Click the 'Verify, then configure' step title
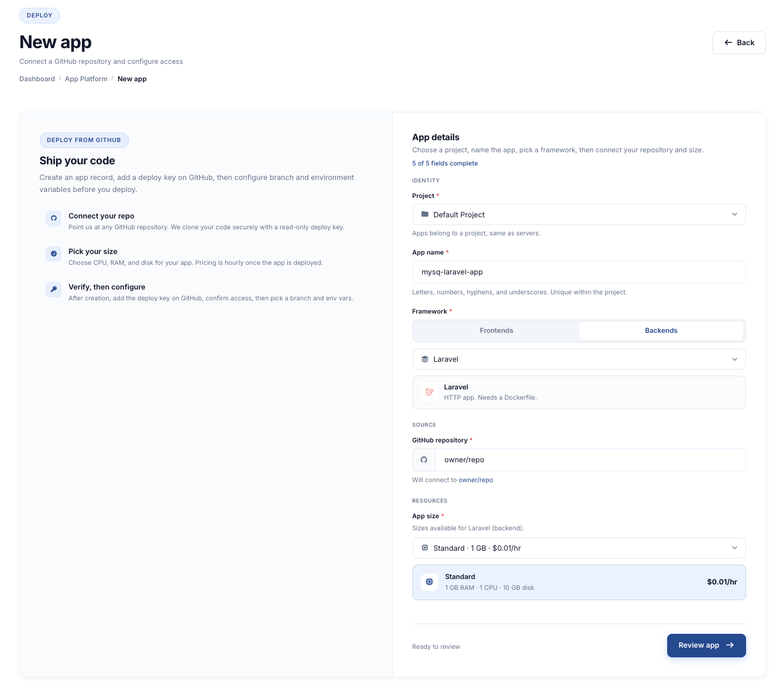Viewport: 784px width, 691px height. point(107,287)
